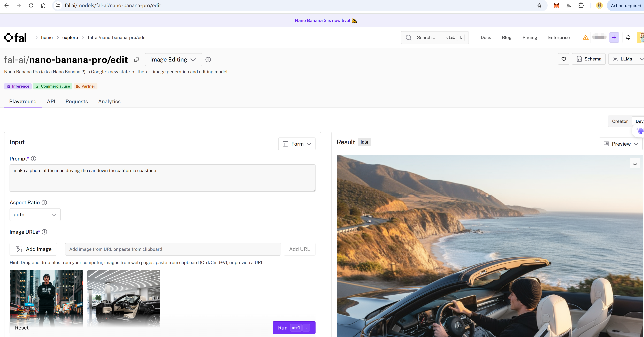This screenshot has height=337, width=644.
Task: Click the Prompt info icon
Action: pyautogui.click(x=34, y=158)
